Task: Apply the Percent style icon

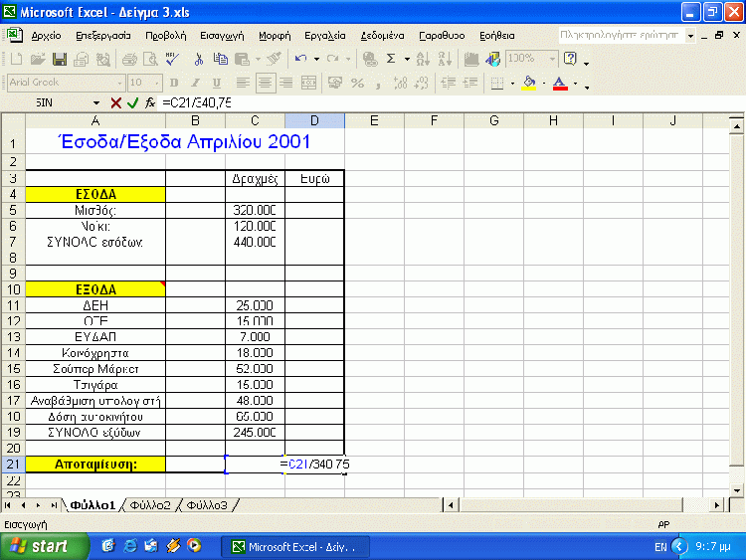Action: (357, 84)
